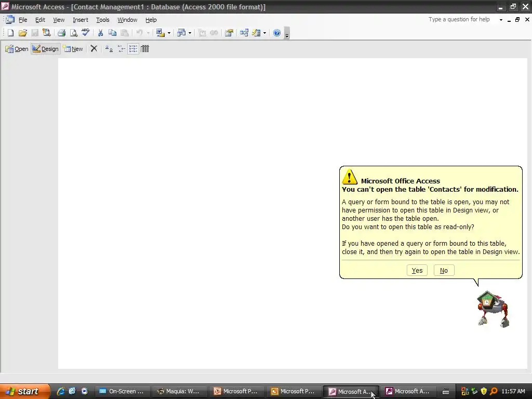
Task: Expand the Analyze dropdown arrow
Action: coord(190,33)
